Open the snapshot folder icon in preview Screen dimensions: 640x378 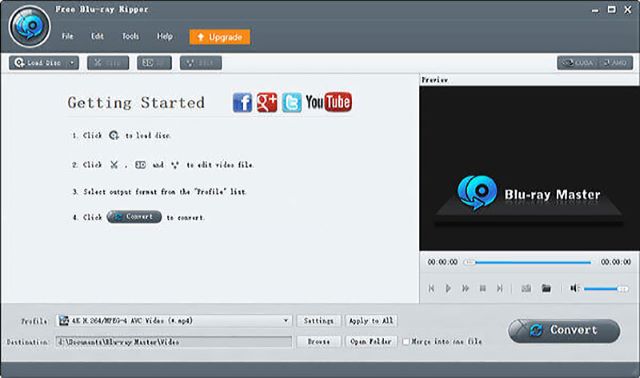click(546, 289)
